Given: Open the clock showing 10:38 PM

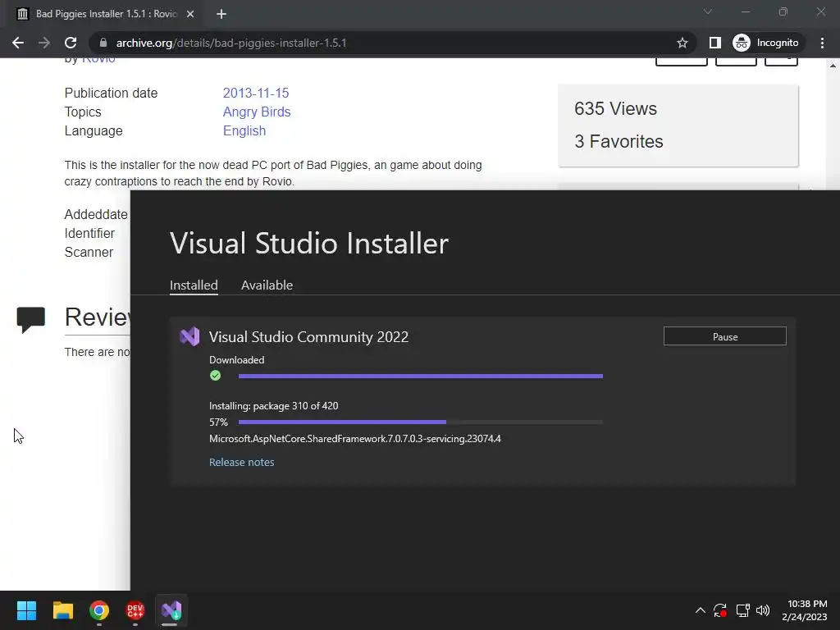Looking at the screenshot, I should 805,610.
